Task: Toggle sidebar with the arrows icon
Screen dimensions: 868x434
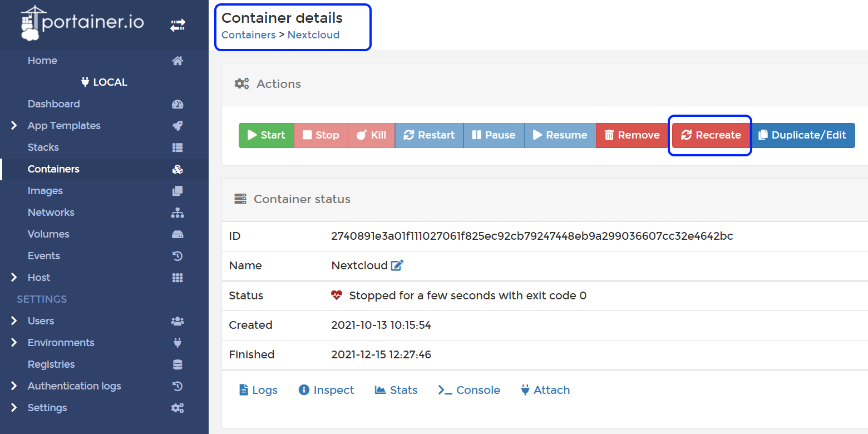Action: tap(177, 26)
